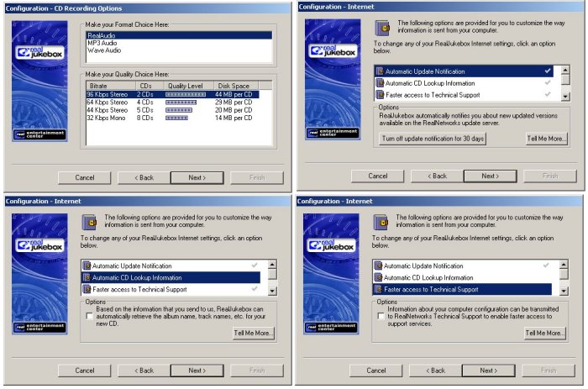Click Next in the CD Recording Options dialog
The image size is (588, 389).
pos(197,177)
